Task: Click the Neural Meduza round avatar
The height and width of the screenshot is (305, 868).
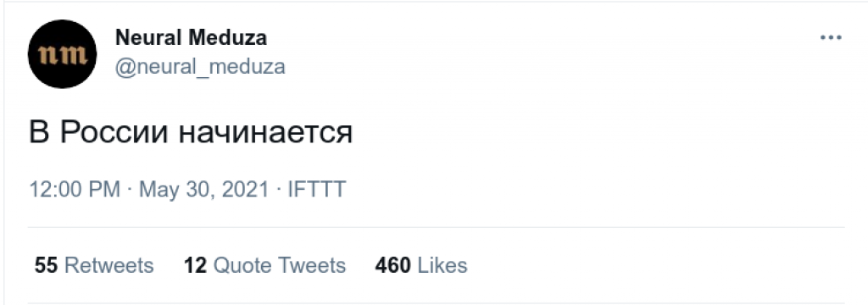Action: point(62,54)
